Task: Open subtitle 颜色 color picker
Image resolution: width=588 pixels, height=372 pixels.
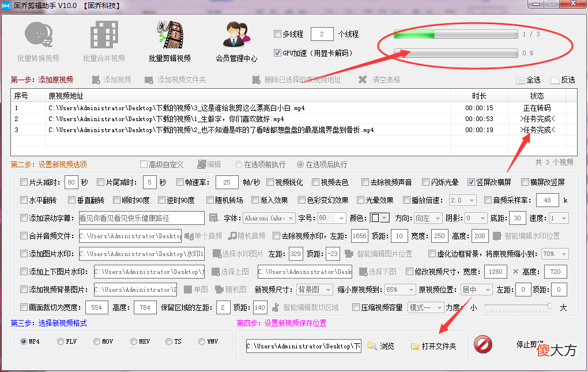Action: [380, 218]
